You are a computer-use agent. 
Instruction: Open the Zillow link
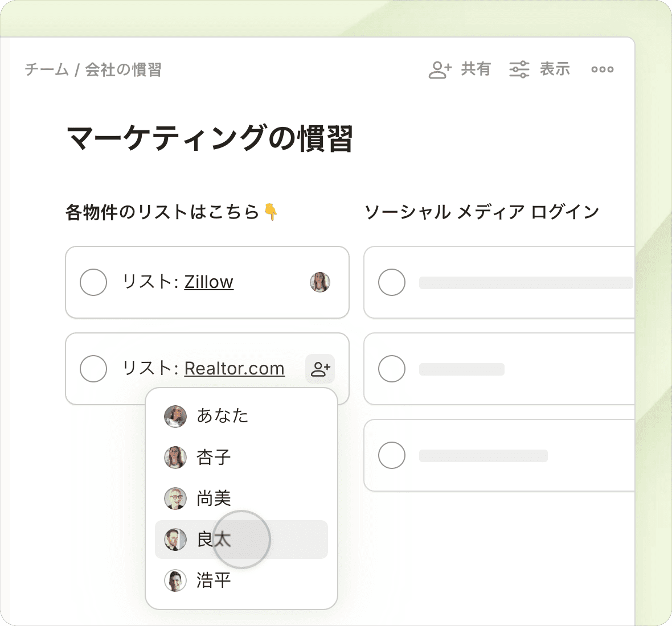pos(209,282)
